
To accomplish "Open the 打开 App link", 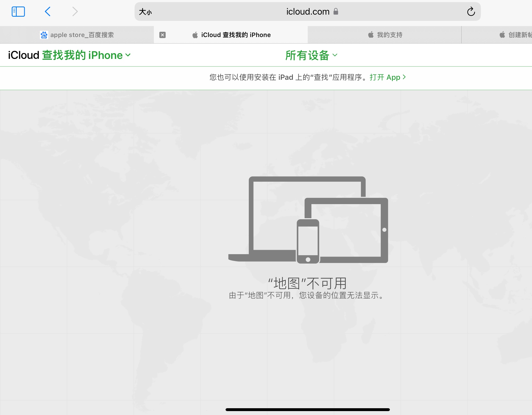I will (388, 77).
